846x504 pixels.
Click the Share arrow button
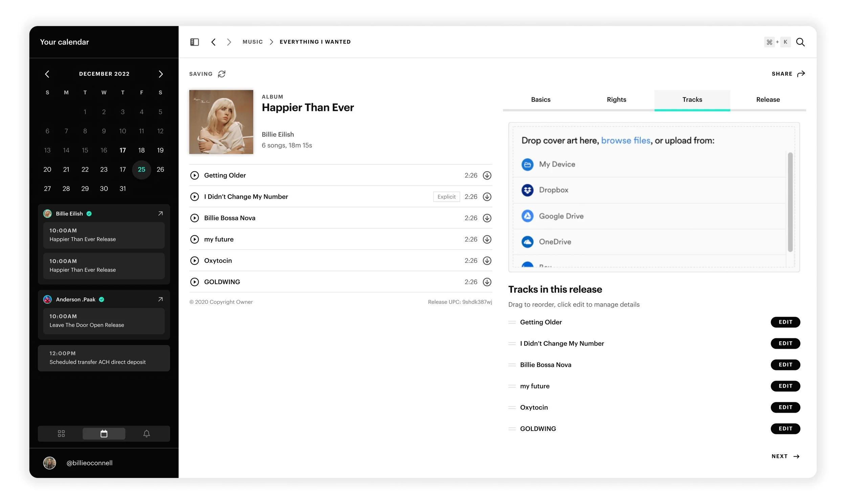tap(788, 74)
